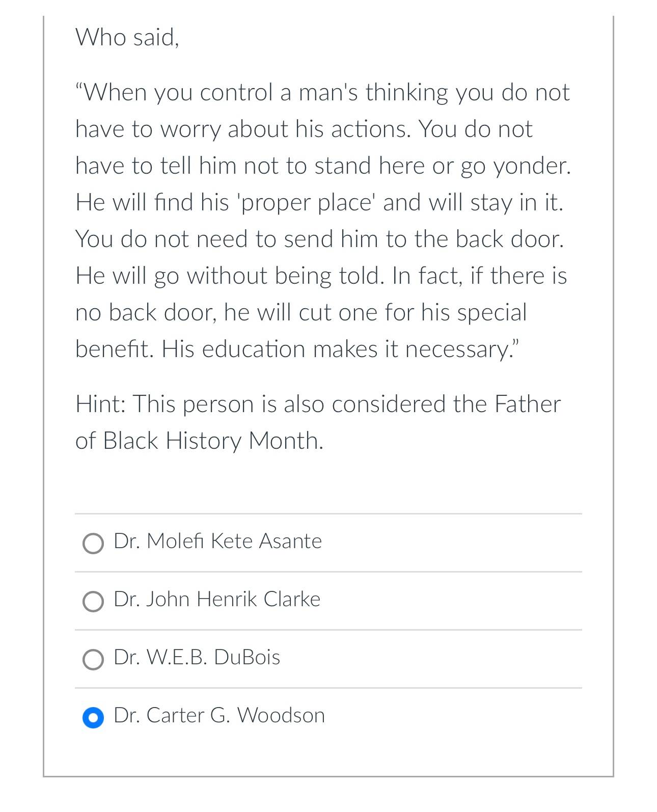Choose the Dr. John Henrik Clarke radio button
Screen dimensions: 657x812
click(93, 602)
